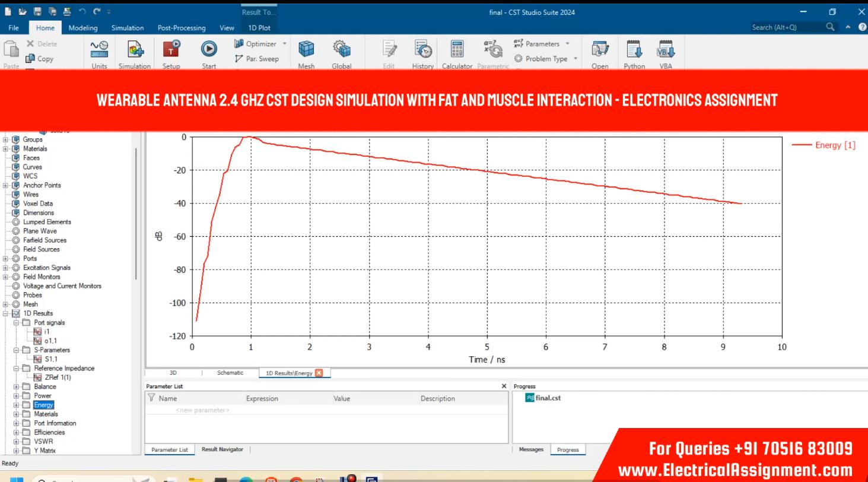Click the Start simulation icon
The height and width of the screenshot is (482, 868).
coord(209,50)
